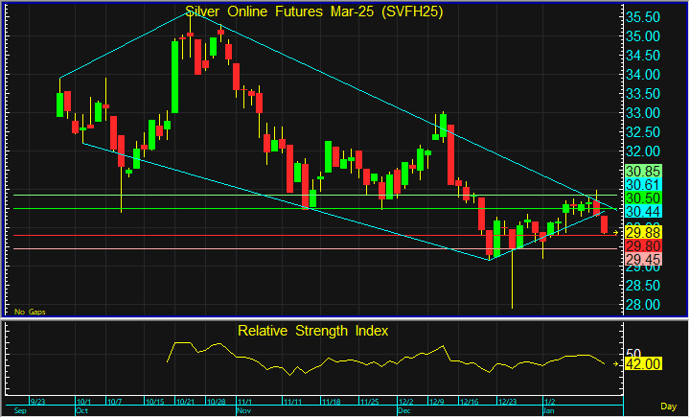Screen dimensions: 690x418
Task: Click the Relative Strength Index label
Action: [313, 330]
